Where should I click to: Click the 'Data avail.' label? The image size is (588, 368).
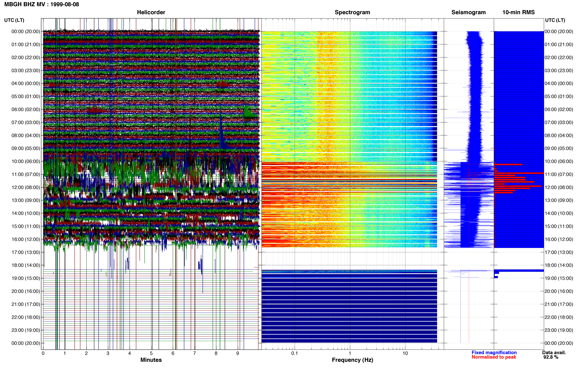click(554, 353)
